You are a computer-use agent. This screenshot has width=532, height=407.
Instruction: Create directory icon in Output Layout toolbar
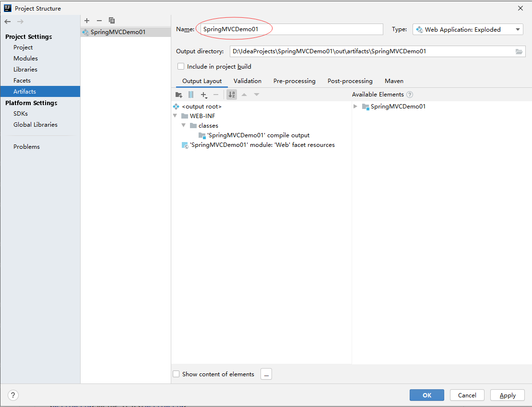click(x=179, y=95)
